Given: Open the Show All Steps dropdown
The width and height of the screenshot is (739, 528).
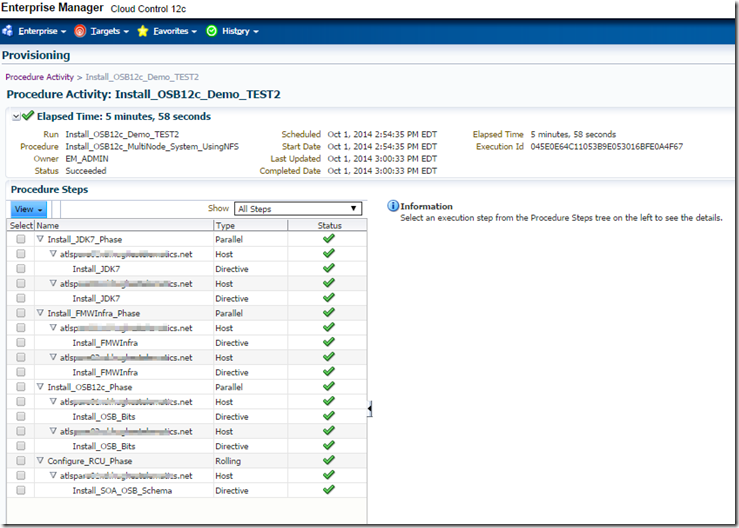Looking at the screenshot, I should [298, 209].
